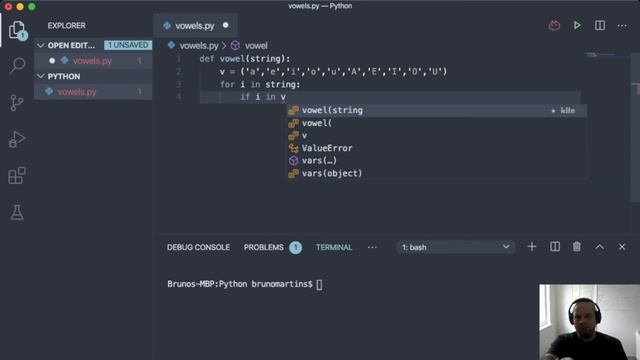Screen dimensions: 640x360
Task: Switch to the Problems tab
Action: coord(264,247)
